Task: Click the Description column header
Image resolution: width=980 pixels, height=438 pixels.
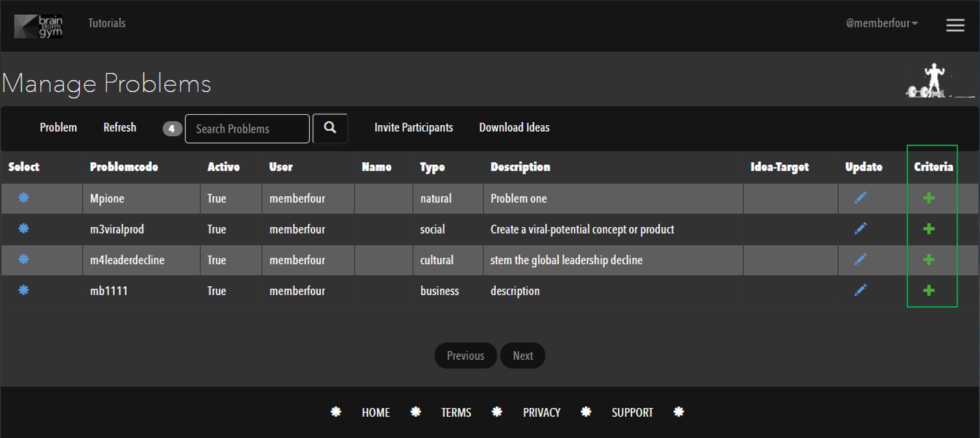Action: [x=521, y=167]
